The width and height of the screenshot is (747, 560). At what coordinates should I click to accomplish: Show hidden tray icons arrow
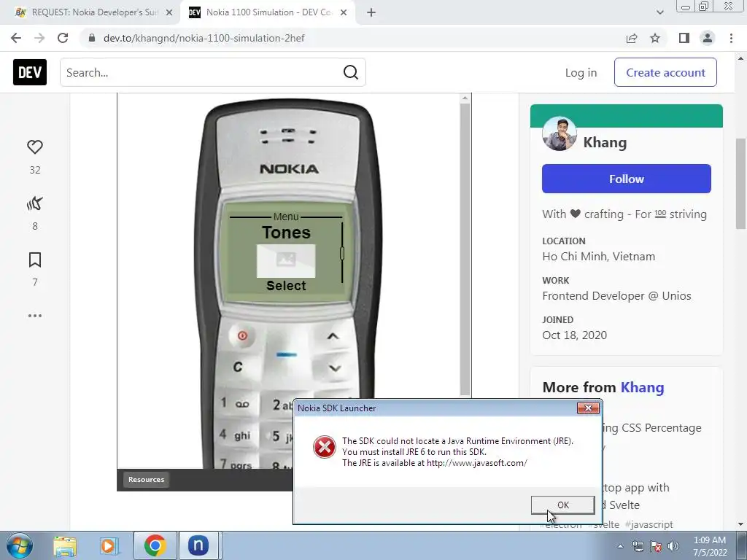point(620,546)
